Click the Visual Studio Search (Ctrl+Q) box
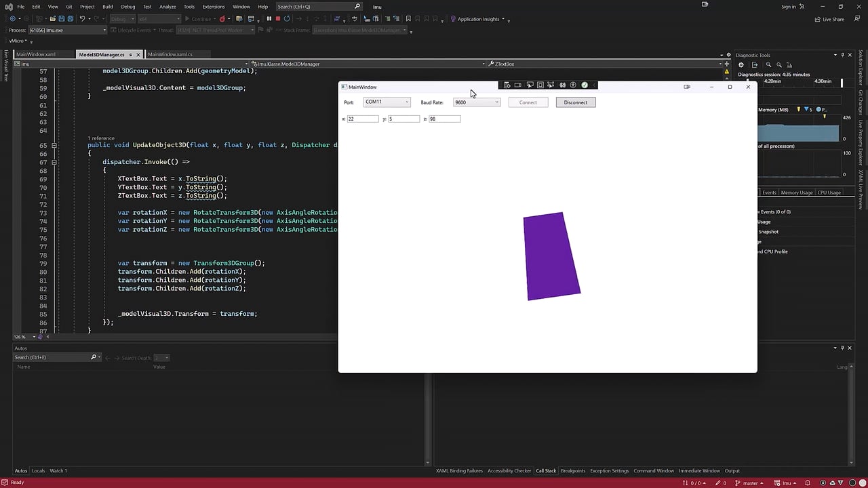The width and height of the screenshot is (868, 488). coord(319,7)
